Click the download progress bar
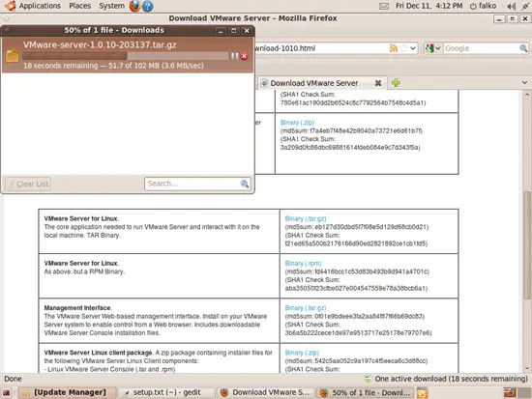 point(126,56)
